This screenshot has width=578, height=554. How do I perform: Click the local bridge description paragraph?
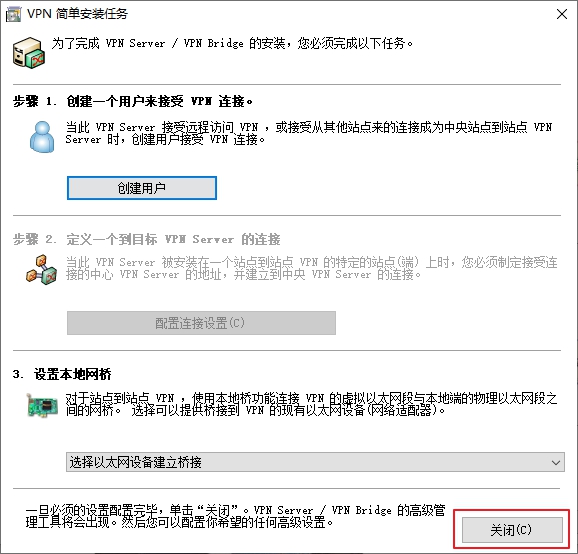[x=311, y=404]
